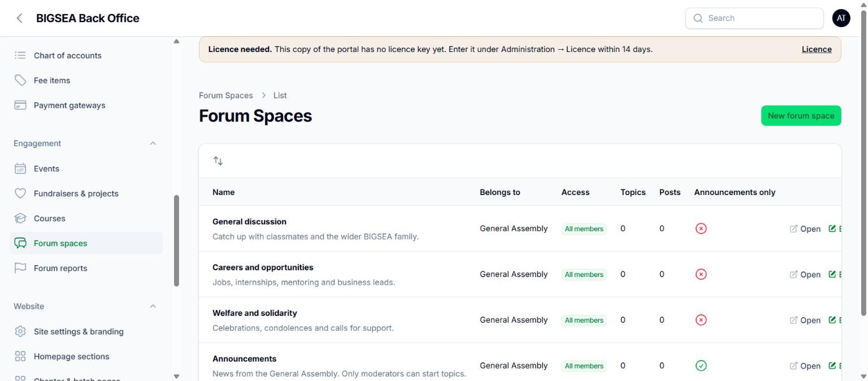This screenshot has width=868, height=381.
Task: Select Welfare and solidarity name cell
Action: tap(339, 320)
